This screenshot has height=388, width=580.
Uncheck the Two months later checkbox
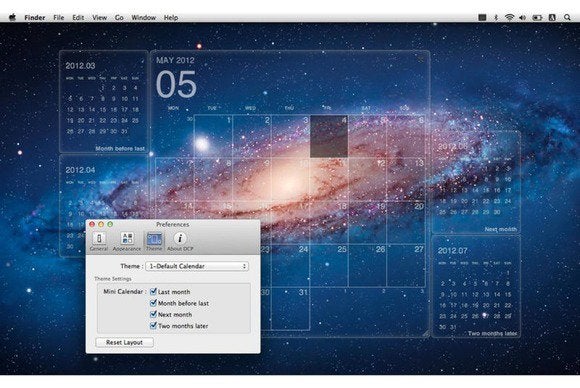153,326
